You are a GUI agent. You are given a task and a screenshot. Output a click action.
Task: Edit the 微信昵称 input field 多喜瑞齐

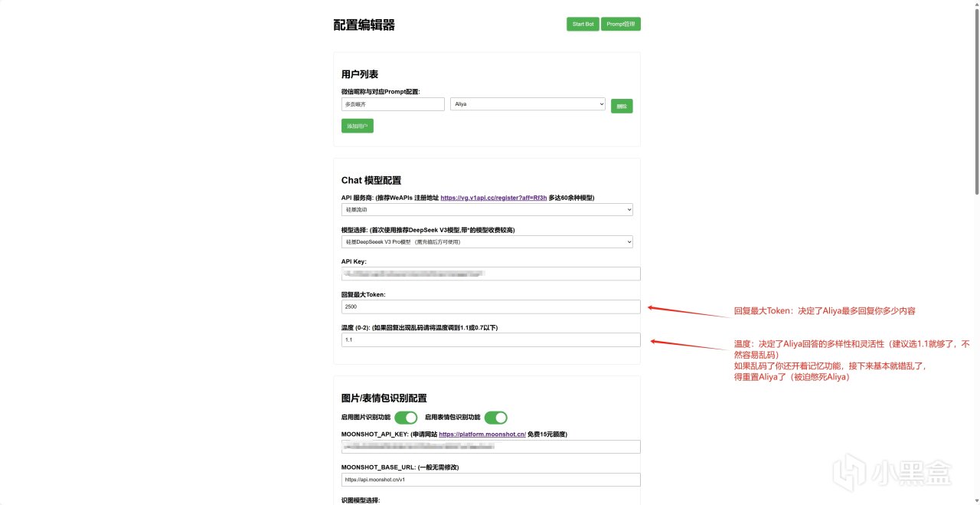click(393, 104)
